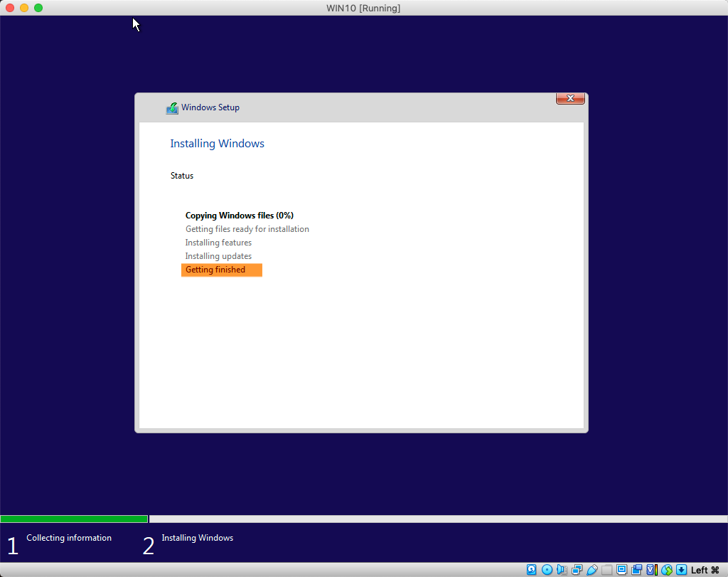The height and width of the screenshot is (577, 728).
Task: Click the Copying Windows files status line
Action: click(x=240, y=216)
